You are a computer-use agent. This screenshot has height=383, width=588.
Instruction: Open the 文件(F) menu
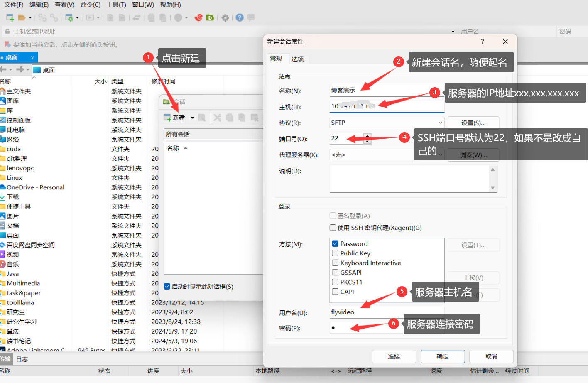coord(14,5)
